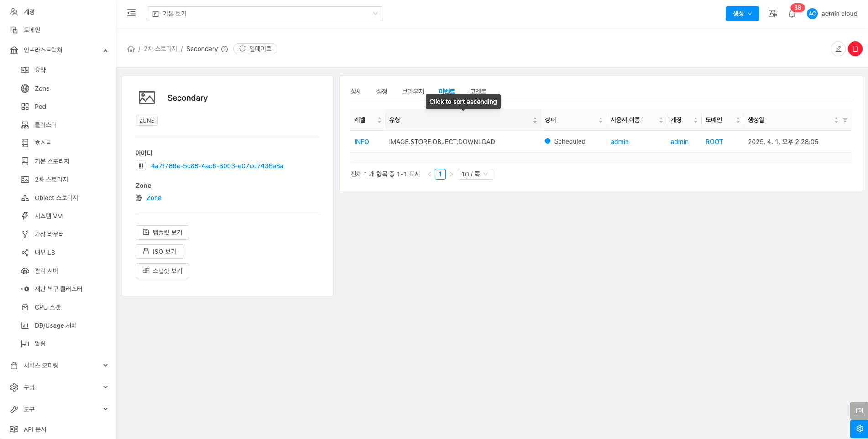Click the filter icon in table header
Screen dimensions: 868x439
[845, 120]
